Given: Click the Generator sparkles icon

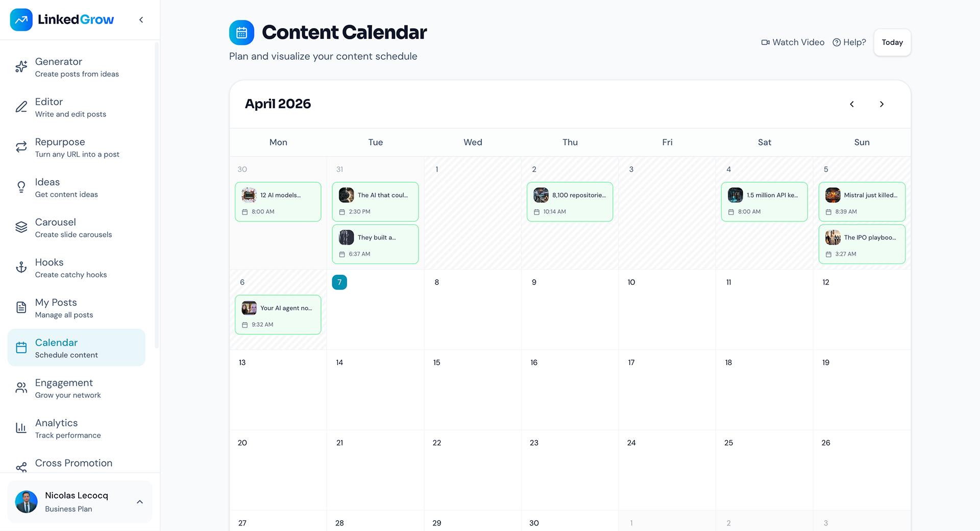Looking at the screenshot, I should 21,67.
